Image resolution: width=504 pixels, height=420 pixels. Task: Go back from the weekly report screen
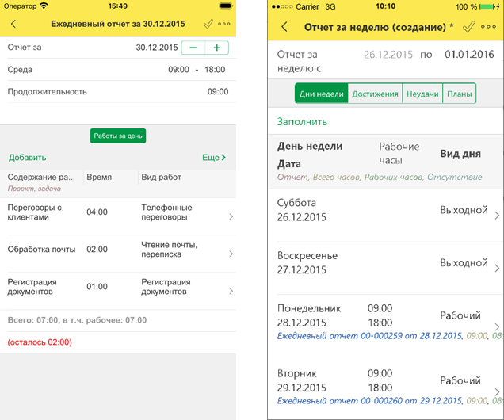285,27
